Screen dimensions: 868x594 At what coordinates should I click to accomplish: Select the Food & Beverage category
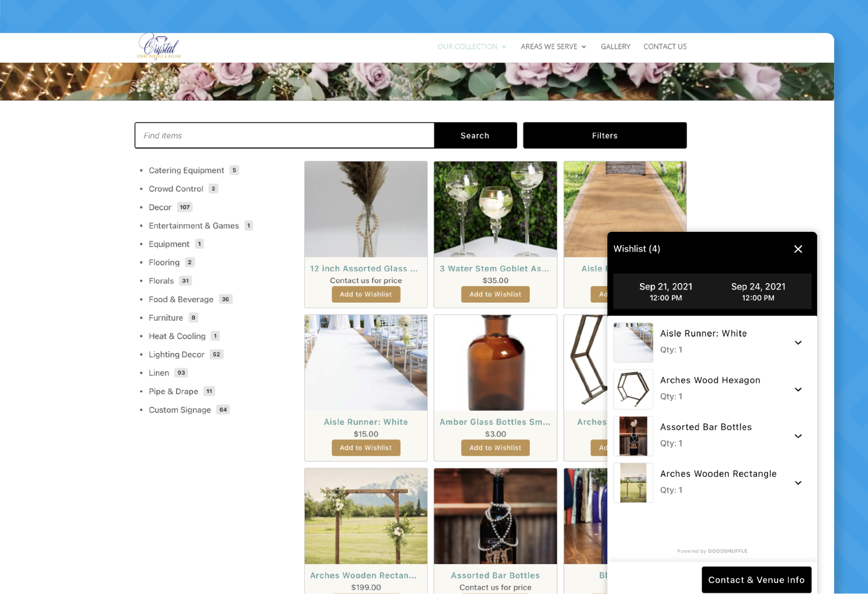(x=181, y=299)
